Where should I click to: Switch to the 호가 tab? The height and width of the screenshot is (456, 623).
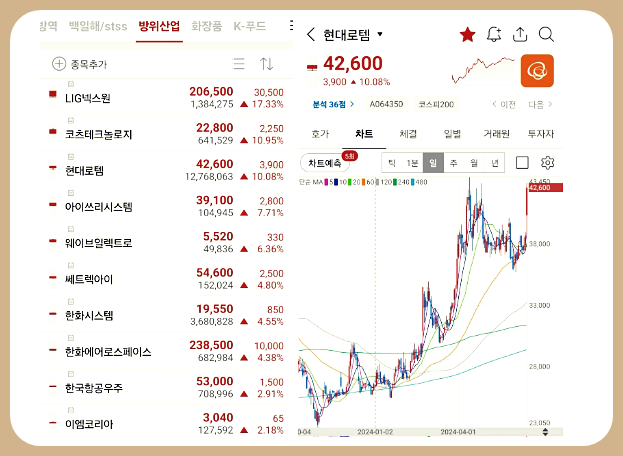pos(320,134)
